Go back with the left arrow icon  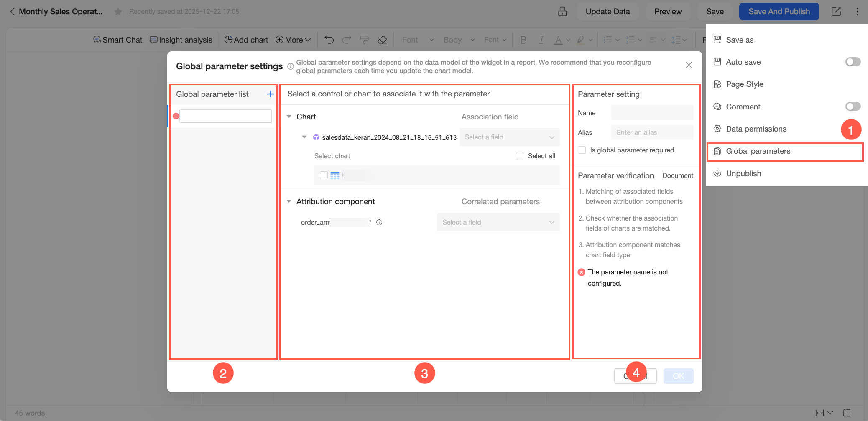12,12
